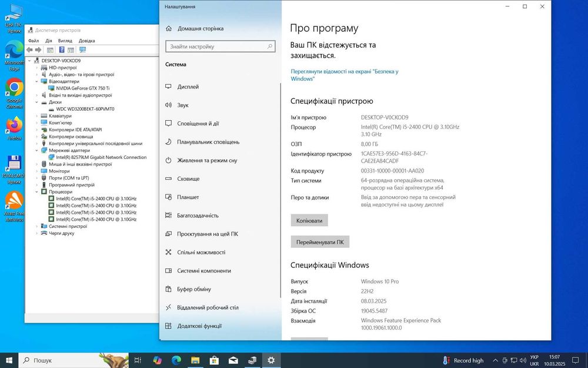Expand Монітори node
588x368 pixels.
[36, 171]
